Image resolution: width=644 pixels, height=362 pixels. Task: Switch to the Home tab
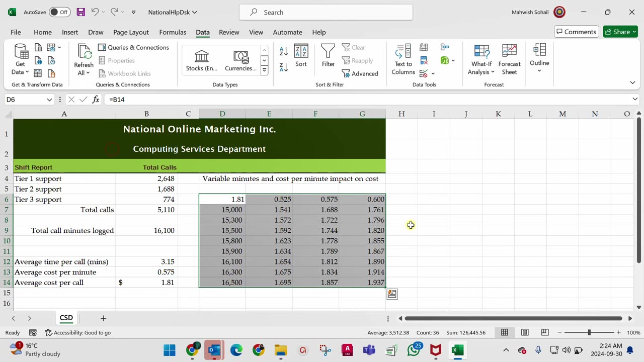[x=43, y=32]
